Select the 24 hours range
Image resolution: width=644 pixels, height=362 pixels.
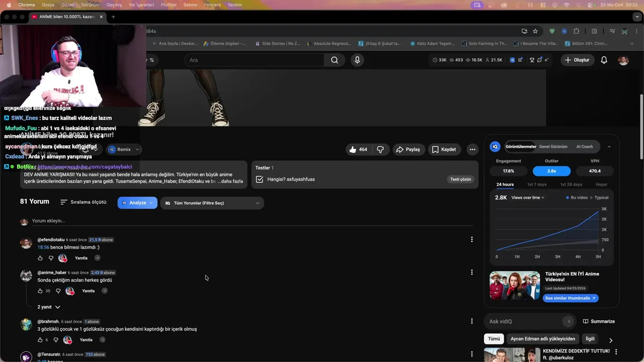click(x=505, y=185)
